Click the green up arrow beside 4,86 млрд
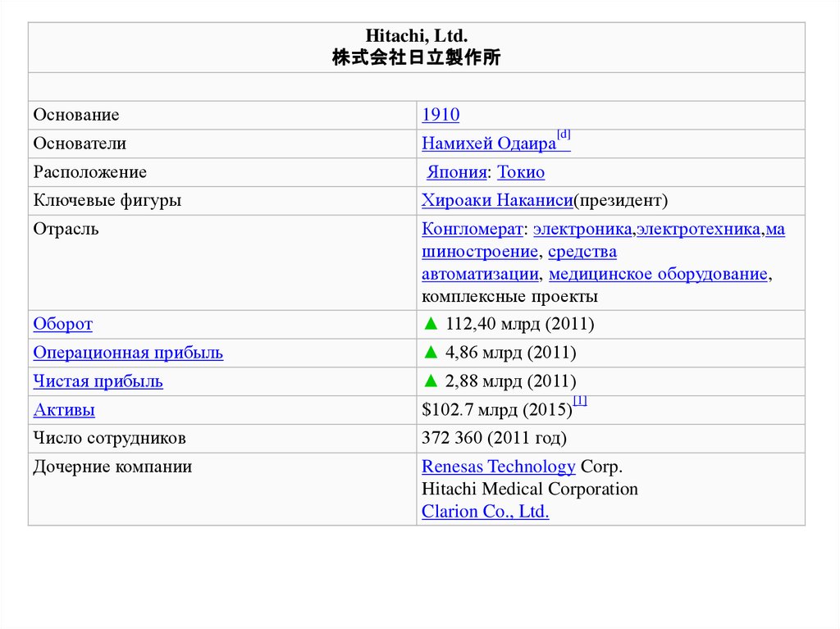 [x=431, y=352]
